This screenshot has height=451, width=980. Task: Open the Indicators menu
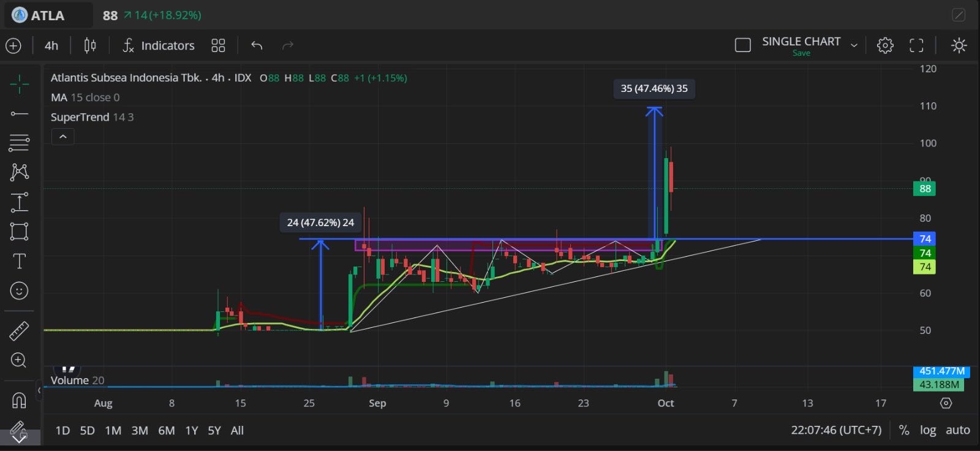[x=159, y=45]
